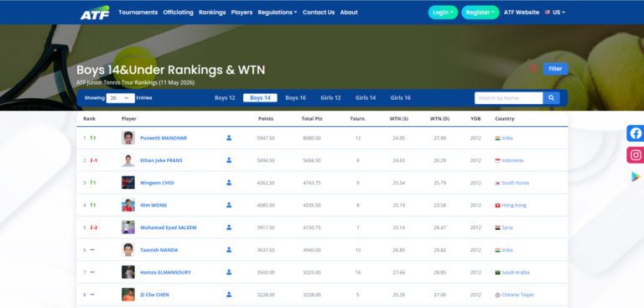
Task: Open Zi Che CHEN's profile icon
Action: pyautogui.click(x=229, y=295)
